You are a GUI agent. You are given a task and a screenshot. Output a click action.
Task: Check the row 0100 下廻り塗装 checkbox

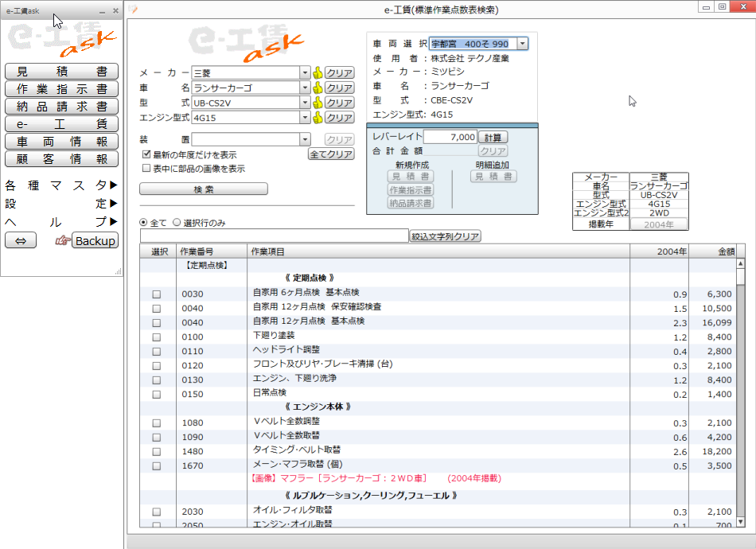[x=156, y=337]
